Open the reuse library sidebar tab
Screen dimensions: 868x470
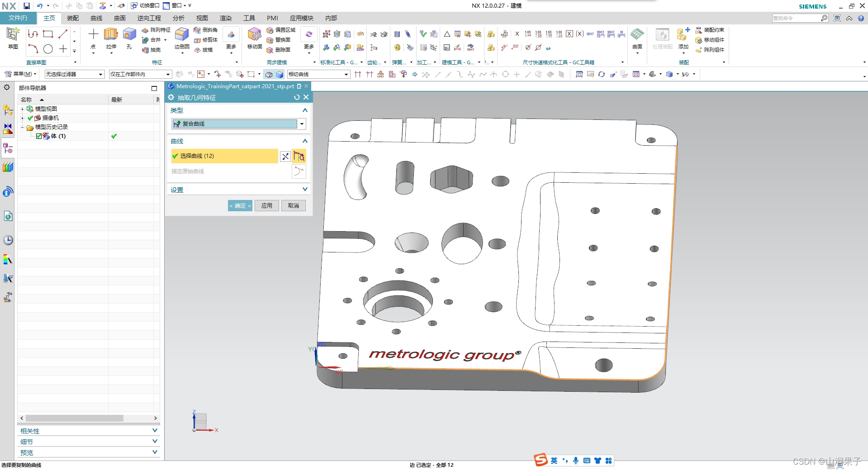[8, 167]
